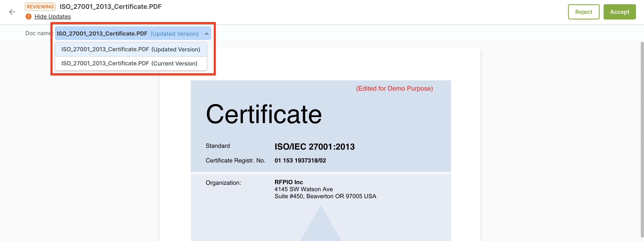The image size is (644, 241).
Task: Click the dropdown chevron arrow icon
Action: tap(206, 34)
